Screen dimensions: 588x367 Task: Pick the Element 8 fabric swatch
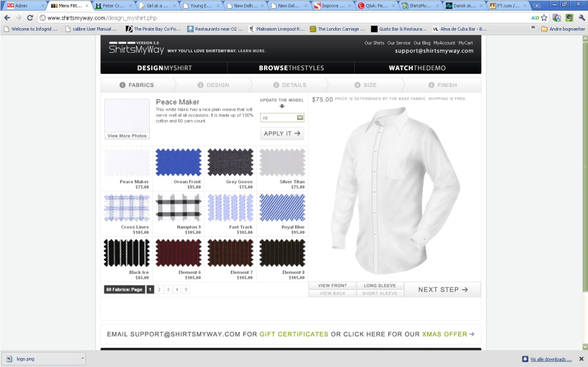point(282,253)
